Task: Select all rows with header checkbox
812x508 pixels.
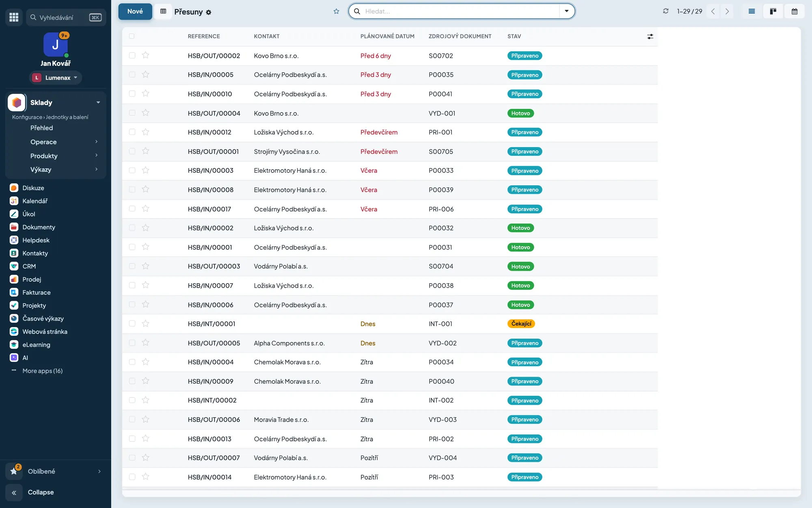Action: pos(132,36)
